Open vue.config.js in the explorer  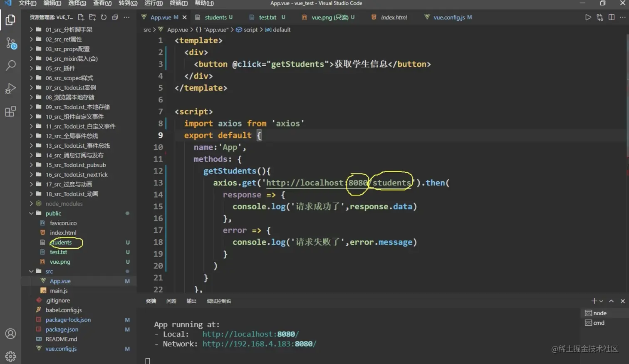click(79, 349)
